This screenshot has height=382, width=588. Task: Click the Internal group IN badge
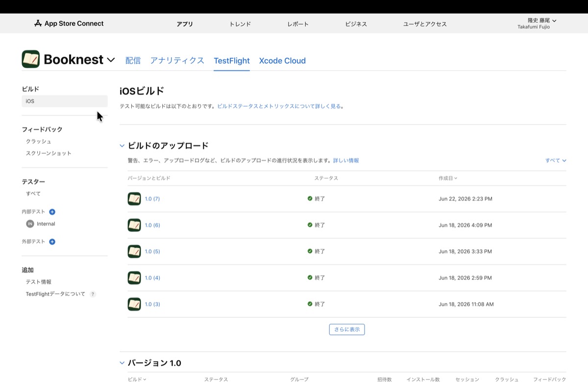30,224
